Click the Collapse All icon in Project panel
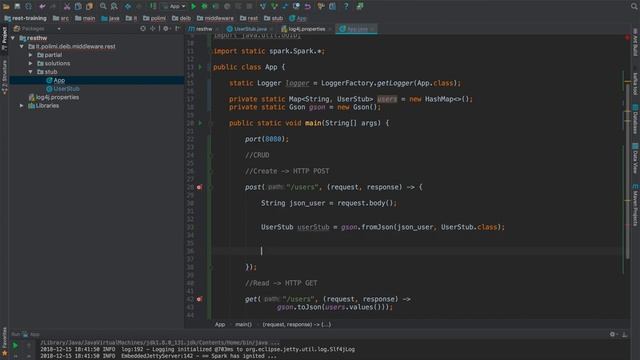 coord(153,29)
